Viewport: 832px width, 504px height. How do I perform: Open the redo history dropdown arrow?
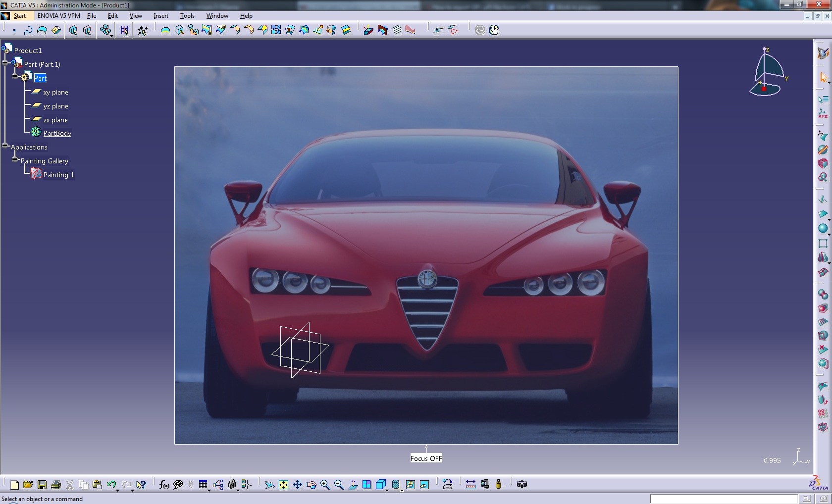click(x=132, y=490)
